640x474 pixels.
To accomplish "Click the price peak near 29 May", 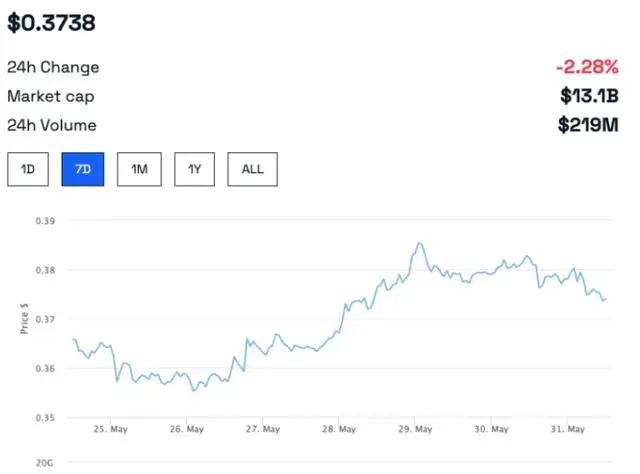I will (x=419, y=243).
